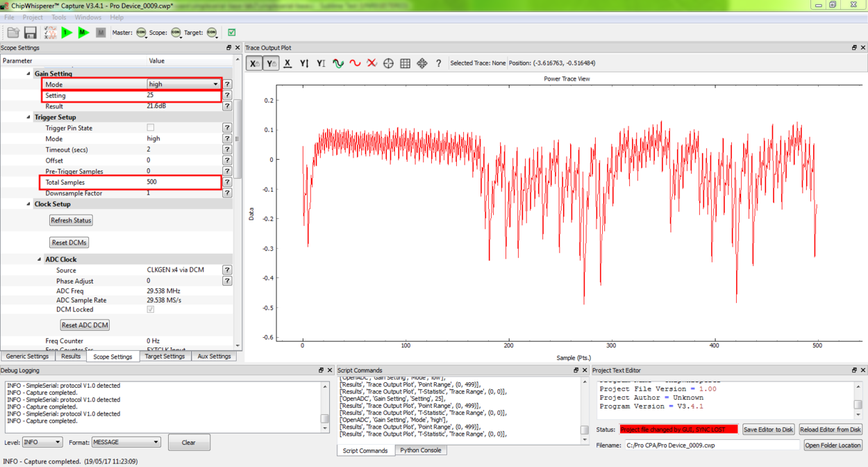Click the Capture 1 green play icon
This screenshot has width=868, height=467.
point(67,33)
